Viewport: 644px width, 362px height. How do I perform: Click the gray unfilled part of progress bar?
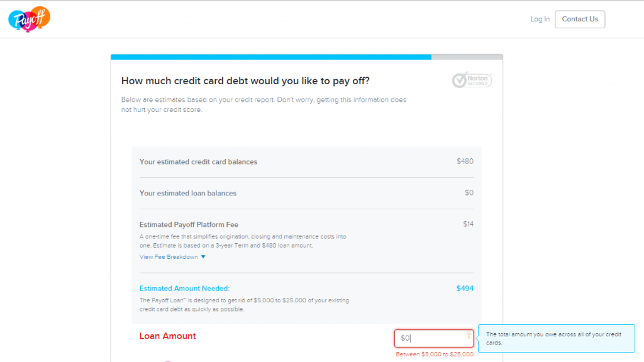point(467,57)
